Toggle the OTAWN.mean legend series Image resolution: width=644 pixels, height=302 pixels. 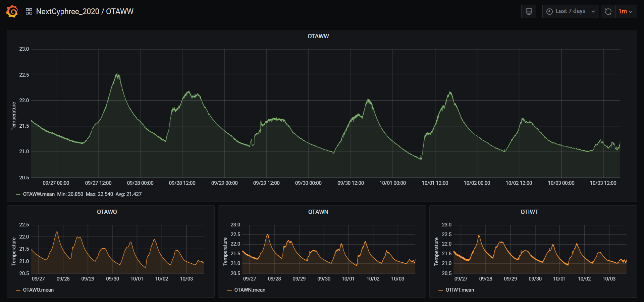250,290
